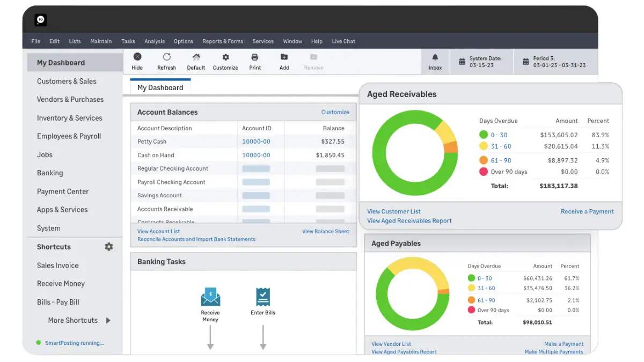The height and width of the screenshot is (362, 644).
Task: Click the Print icon
Action: (255, 57)
